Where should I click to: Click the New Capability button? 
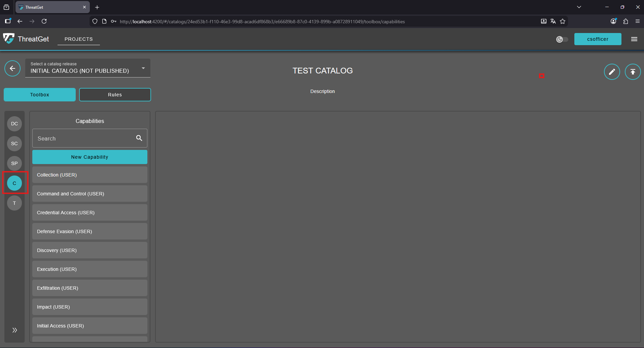point(90,157)
